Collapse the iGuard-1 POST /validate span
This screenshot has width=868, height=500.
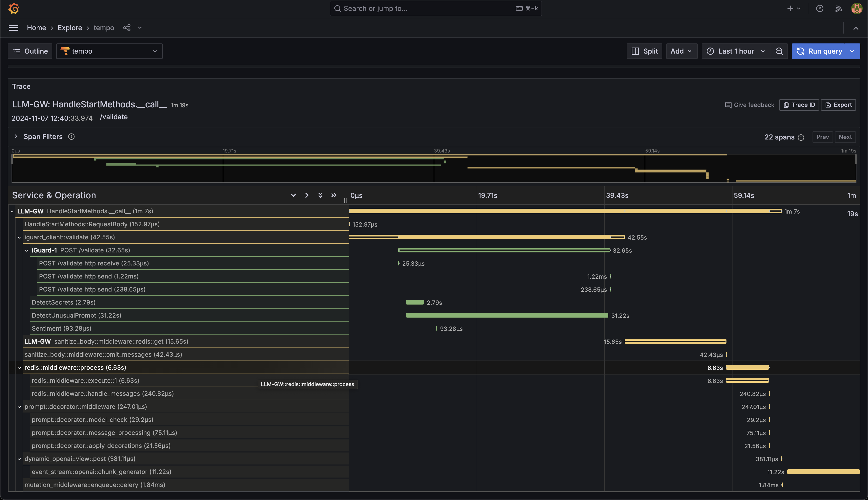[27, 250]
